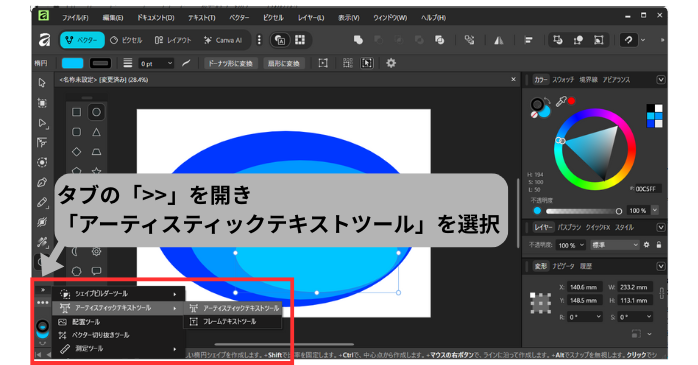
Task: Swap the stroke and fill colors arrow
Action: point(547,101)
